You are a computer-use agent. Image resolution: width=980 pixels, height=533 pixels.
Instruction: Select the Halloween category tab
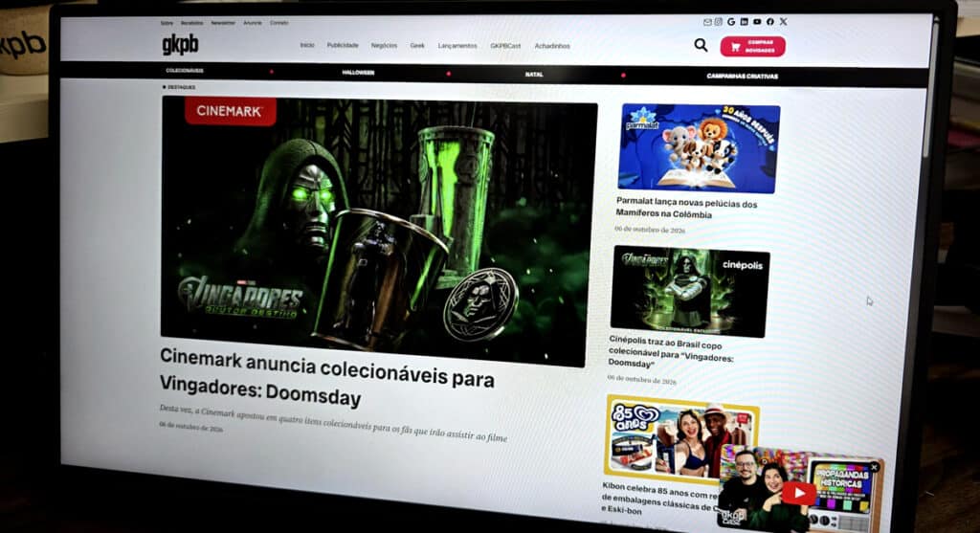coord(358,73)
